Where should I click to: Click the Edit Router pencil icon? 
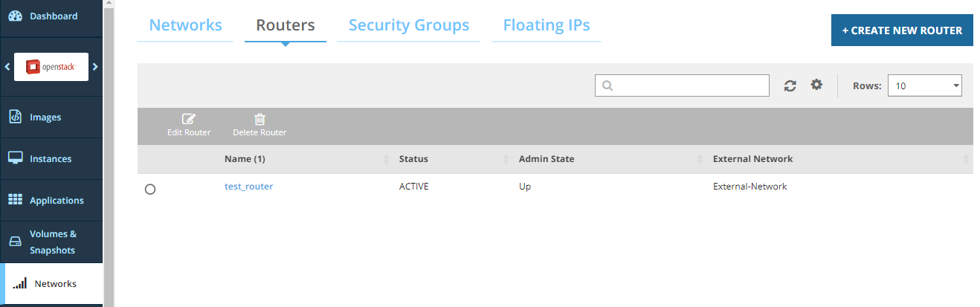[189, 119]
